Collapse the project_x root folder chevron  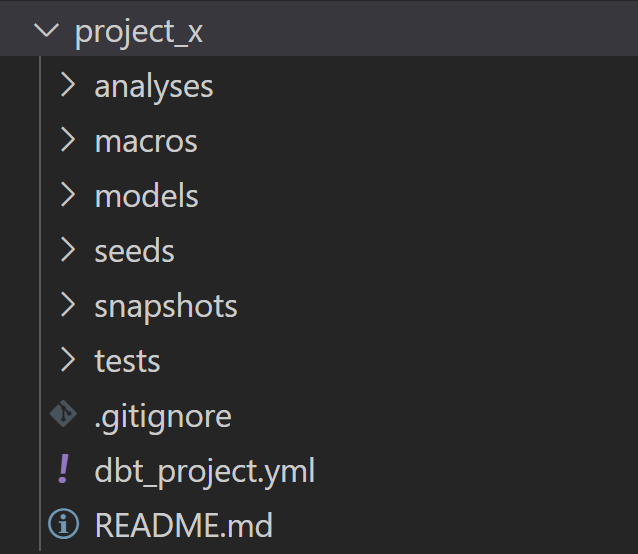click(46, 31)
